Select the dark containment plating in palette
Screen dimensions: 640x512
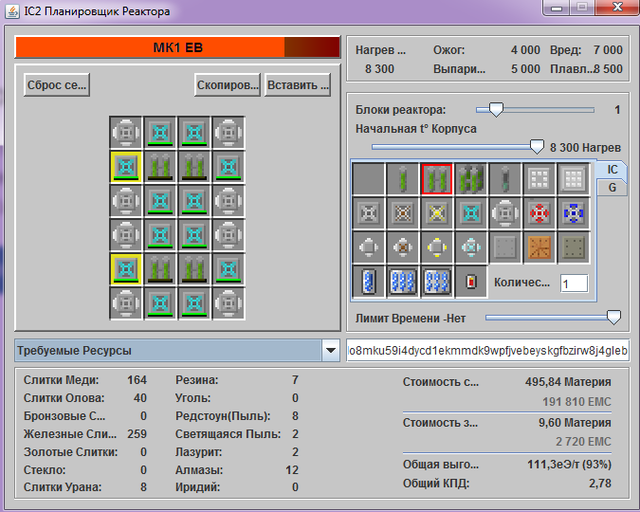click(573, 247)
